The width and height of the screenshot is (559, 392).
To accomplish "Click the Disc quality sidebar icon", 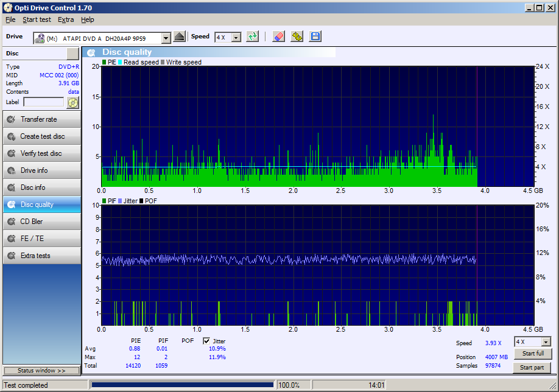I will [x=12, y=205].
